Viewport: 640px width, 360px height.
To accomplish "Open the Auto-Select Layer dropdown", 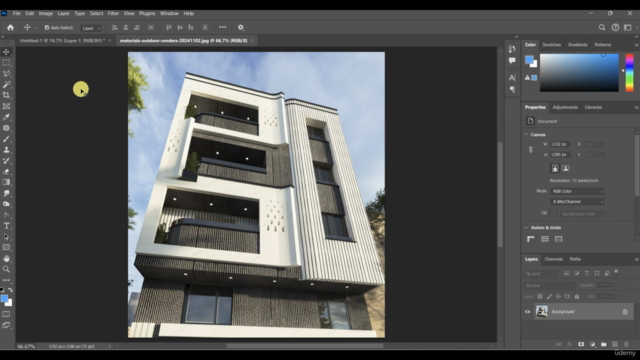I will point(91,28).
